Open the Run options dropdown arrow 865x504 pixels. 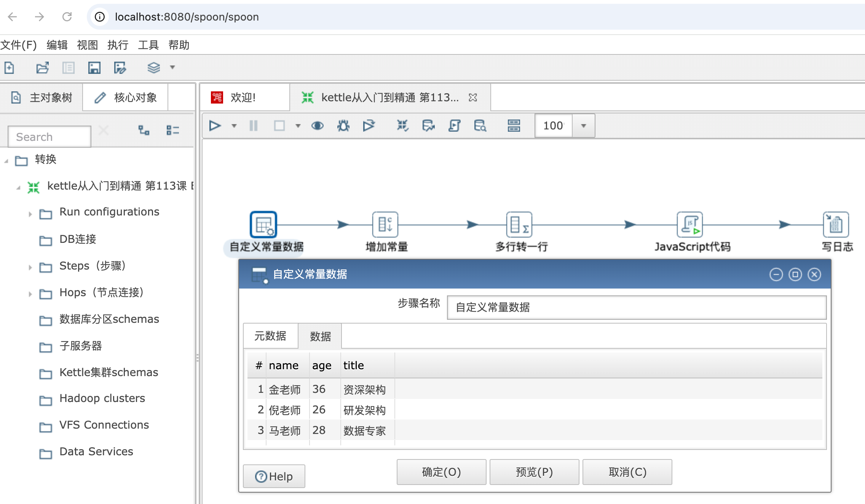pos(234,126)
